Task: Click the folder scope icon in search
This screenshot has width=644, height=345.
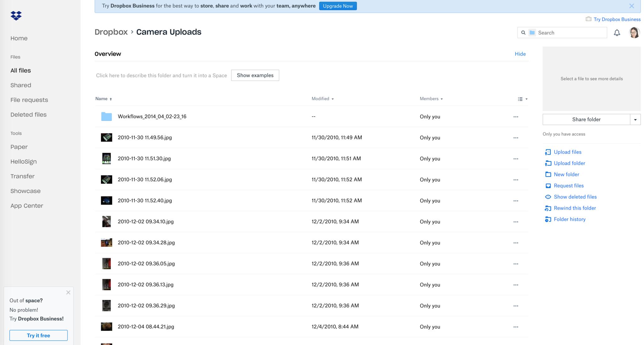Action: [532, 33]
